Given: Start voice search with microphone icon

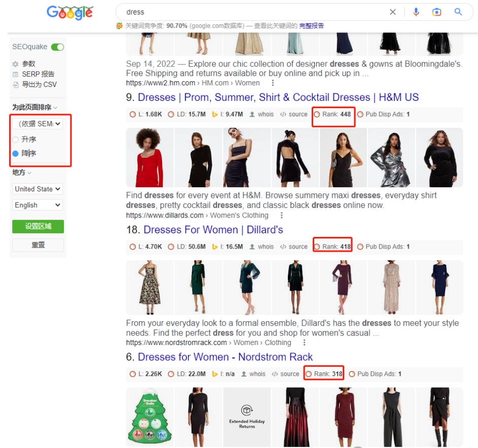Looking at the screenshot, I should (416, 12).
